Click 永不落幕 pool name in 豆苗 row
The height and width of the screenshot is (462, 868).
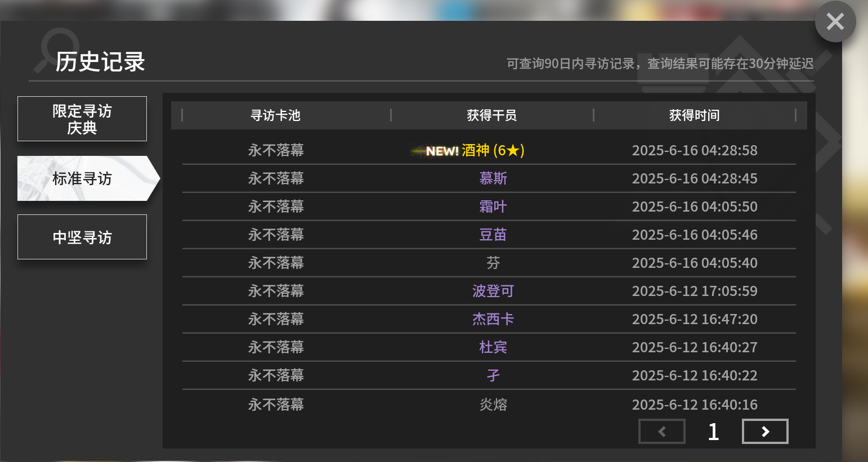pos(276,235)
